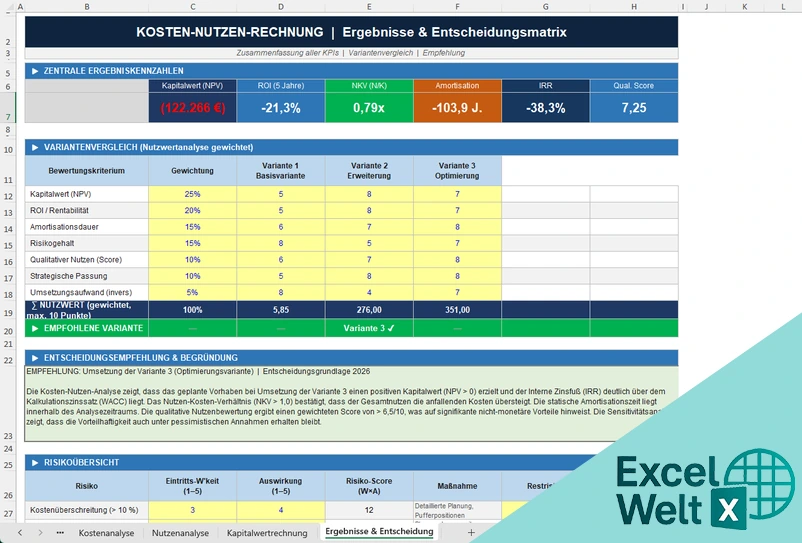Image resolution: width=802 pixels, height=543 pixels.
Task: Open the Kapitalwertrechnung sheet tab
Action: [x=267, y=533]
